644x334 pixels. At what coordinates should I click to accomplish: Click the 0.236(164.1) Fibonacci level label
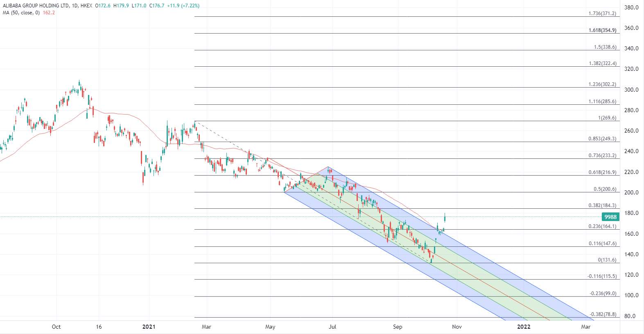click(x=602, y=226)
